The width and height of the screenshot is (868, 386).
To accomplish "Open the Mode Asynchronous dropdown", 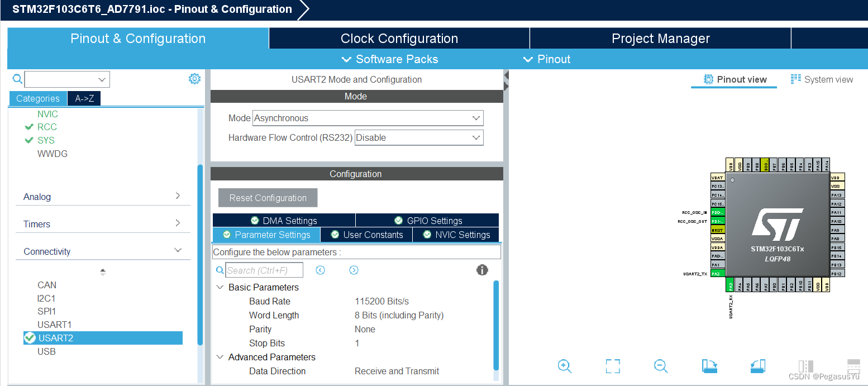I will pyautogui.click(x=368, y=118).
